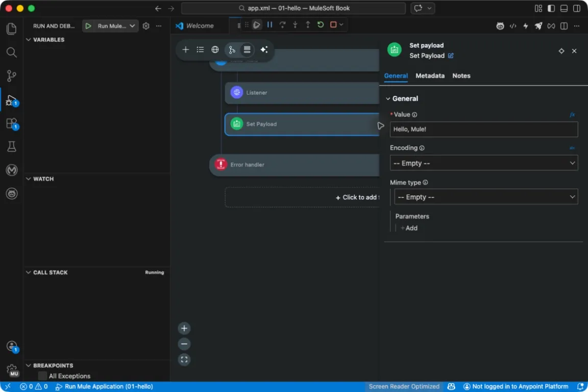Fit the flow canvas to screen
588x392 pixels.
tap(184, 360)
